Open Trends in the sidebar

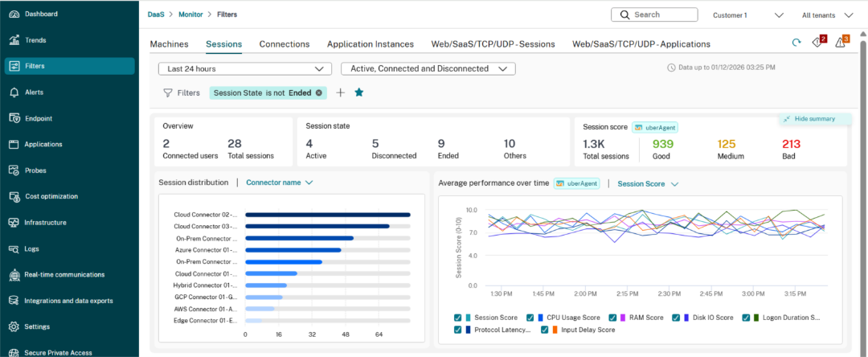[35, 40]
